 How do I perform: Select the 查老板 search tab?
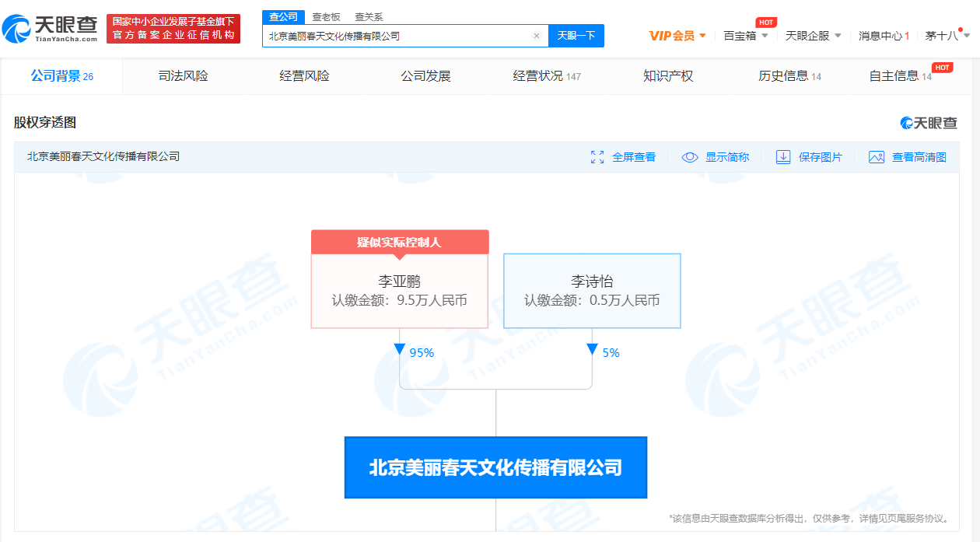326,17
